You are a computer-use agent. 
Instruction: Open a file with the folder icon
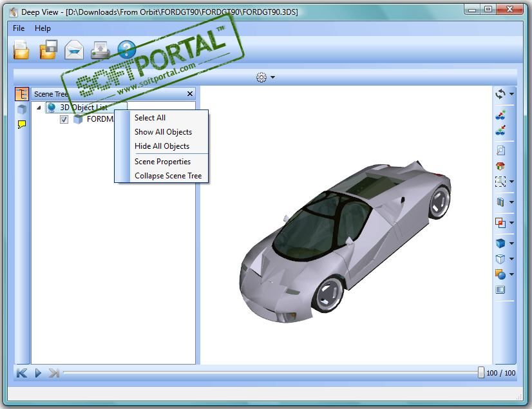tap(21, 50)
